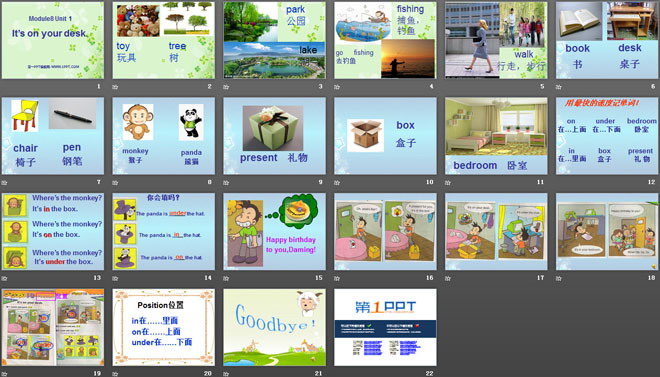Click the animation star icon under slide 17
The height and width of the screenshot is (377, 660).
448,278
